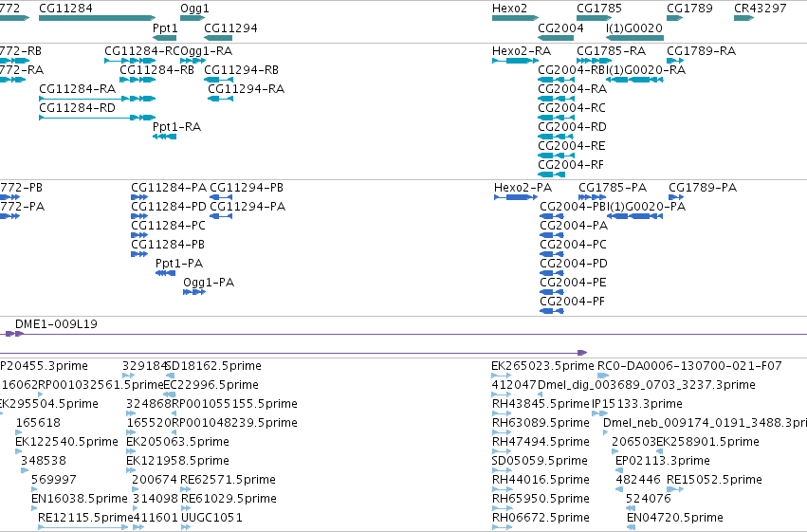Click EST RE62571.5prime
Screen dimensions: 807x532
[228, 481]
